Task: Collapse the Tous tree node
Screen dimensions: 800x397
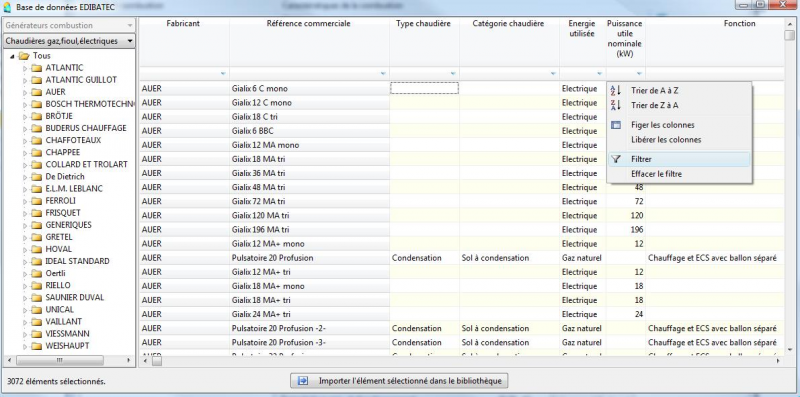Action: click(12, 56)
